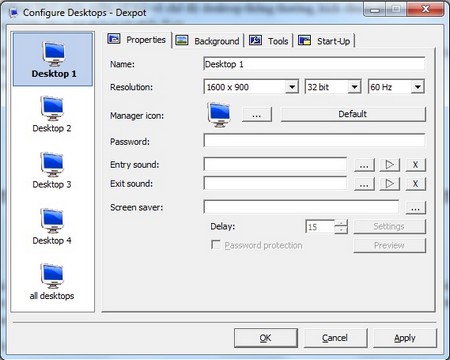450x360 pixels.
Task: Click the screen saver Preview button
Action: pyautogui.click(x=389, y=246)
